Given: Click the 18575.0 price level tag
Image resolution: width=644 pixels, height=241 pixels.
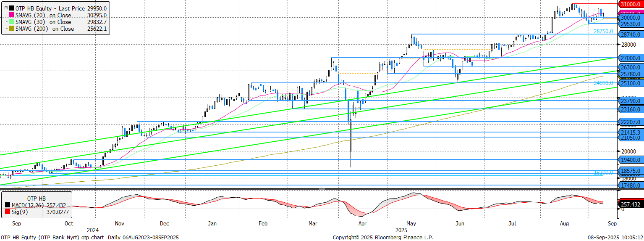Looking at the screenshot, I should click(630, 171).
